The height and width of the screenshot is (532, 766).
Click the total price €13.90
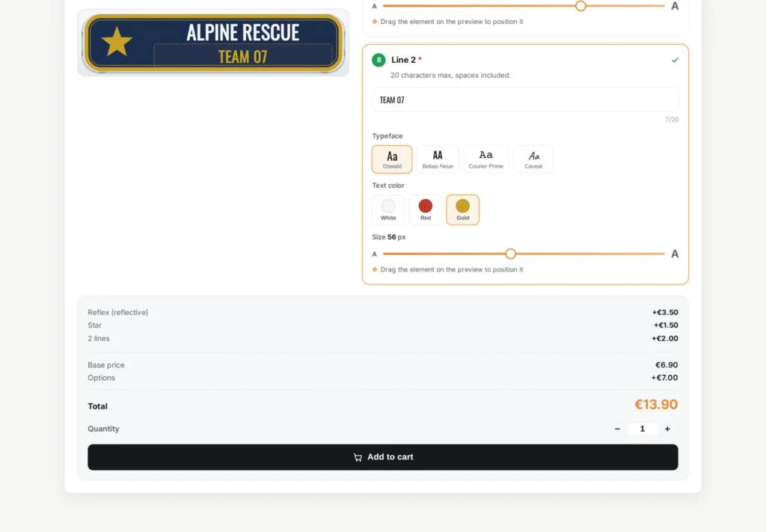pyautogui.click(x=656, y=405)
